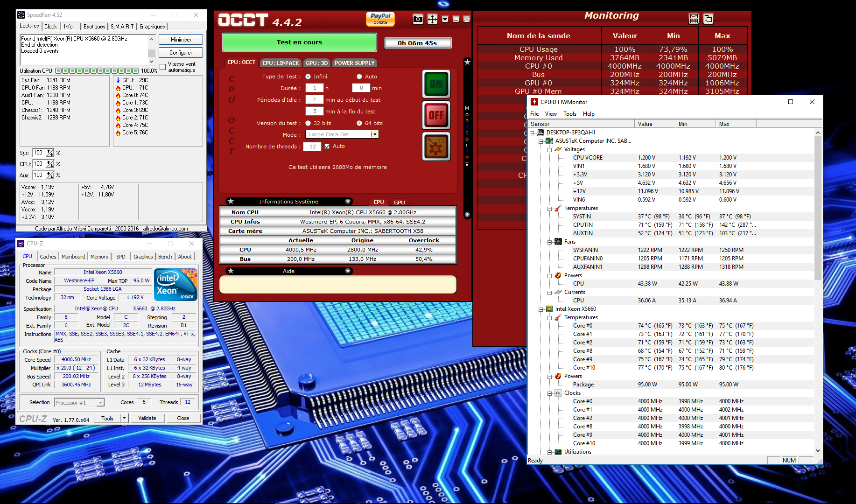Click the Durée hours input field
Viewport: 856px width, 504px height.
(315, 88)
